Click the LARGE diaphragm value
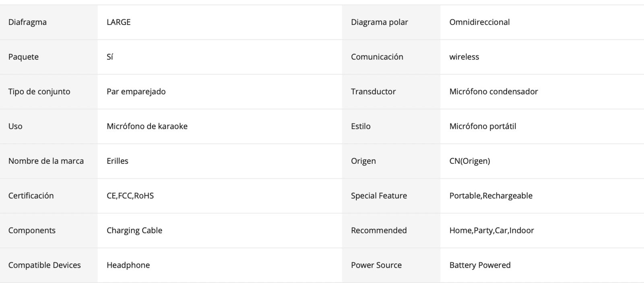 click(118, 22)
